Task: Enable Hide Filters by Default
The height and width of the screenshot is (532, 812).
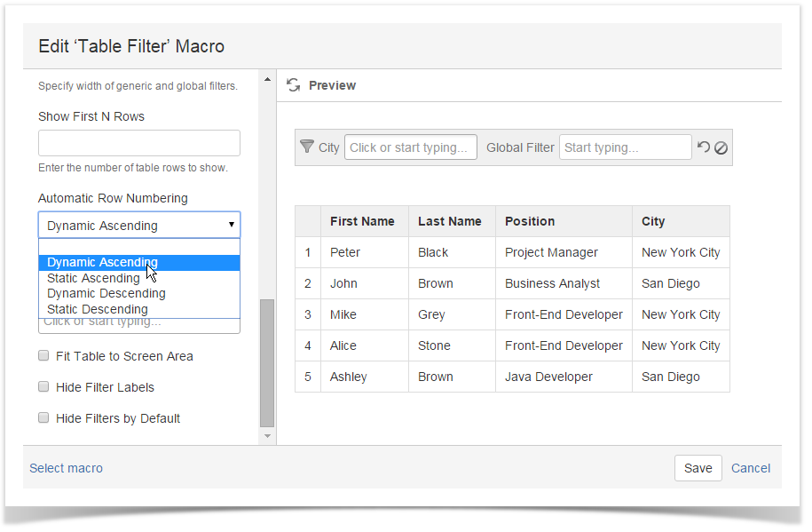Action: [x=43, y=418]
